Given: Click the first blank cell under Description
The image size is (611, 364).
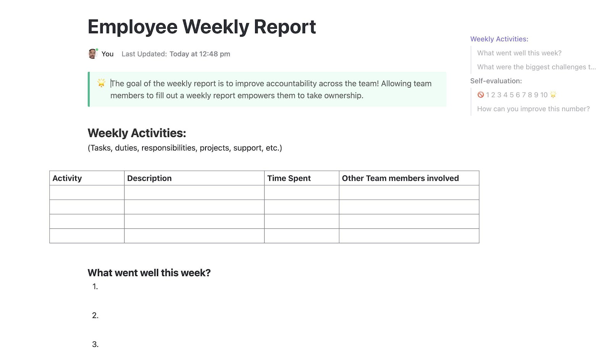Looking at the screenshot, I should click(x=194, y=193).
